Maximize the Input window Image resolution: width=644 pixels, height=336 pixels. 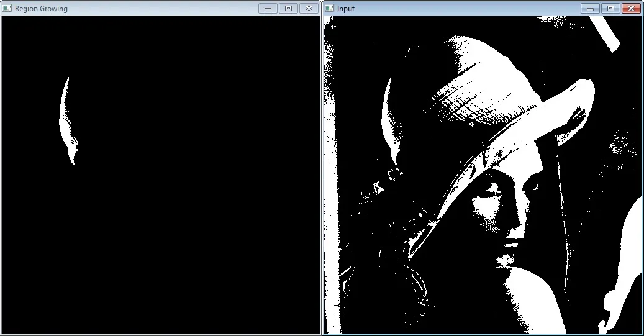click(x=610, y=8)
